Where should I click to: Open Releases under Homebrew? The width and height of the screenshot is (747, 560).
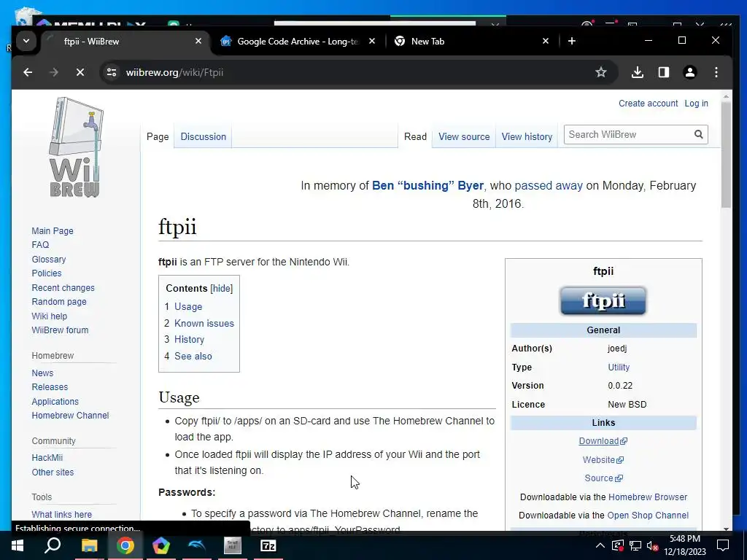(x=50, y=387)
